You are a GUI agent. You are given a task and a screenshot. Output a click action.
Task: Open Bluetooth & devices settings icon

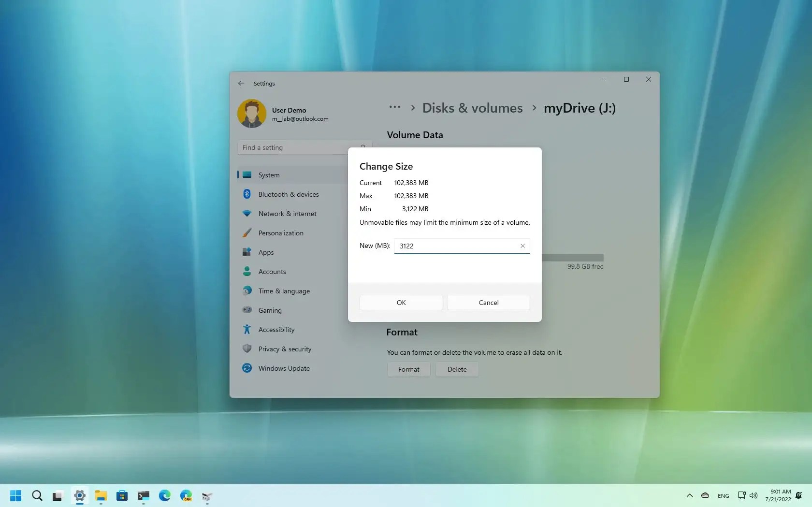click(x=247, y=194)
